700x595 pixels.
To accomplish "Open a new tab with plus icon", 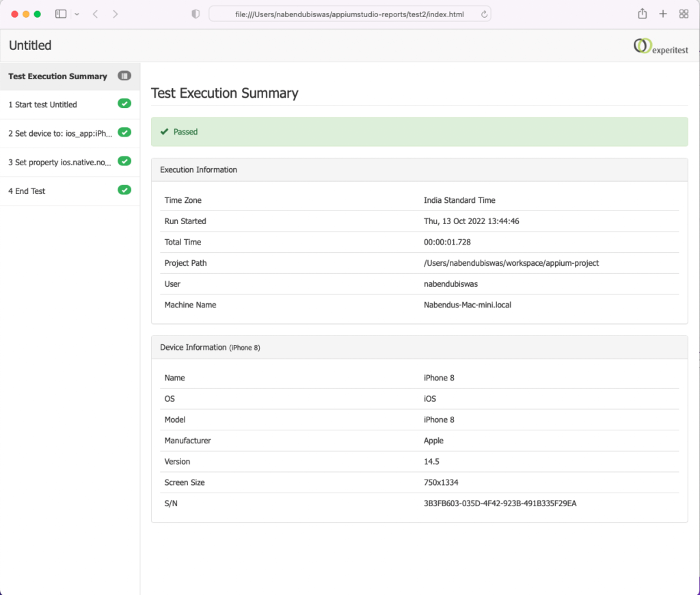I will [662, 14].
